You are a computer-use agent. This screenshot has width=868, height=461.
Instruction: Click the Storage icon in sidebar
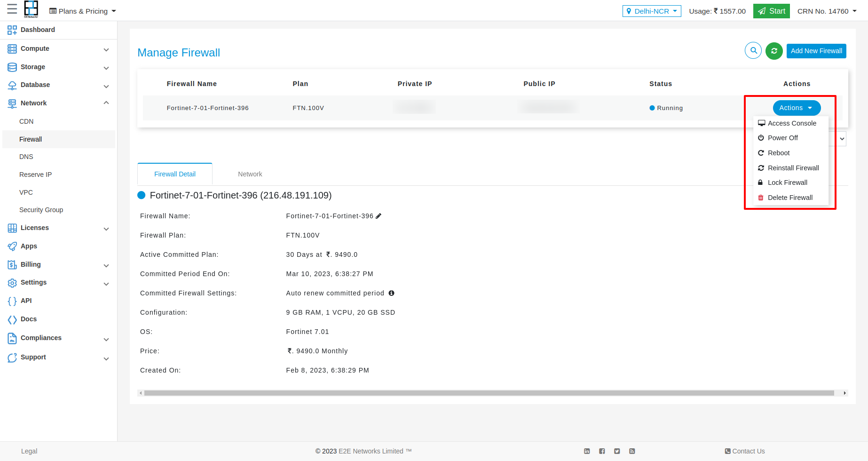click(x=12, y=67)
